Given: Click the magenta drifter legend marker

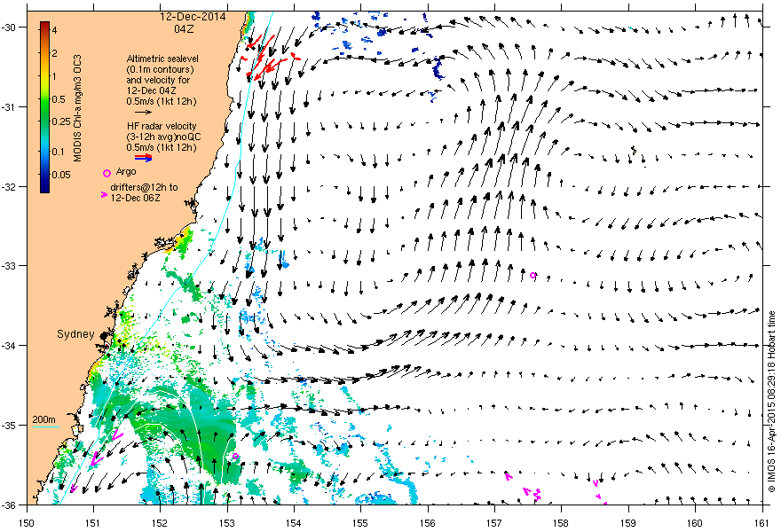Looking at the screenshot, I should click(x=104, y=194).
